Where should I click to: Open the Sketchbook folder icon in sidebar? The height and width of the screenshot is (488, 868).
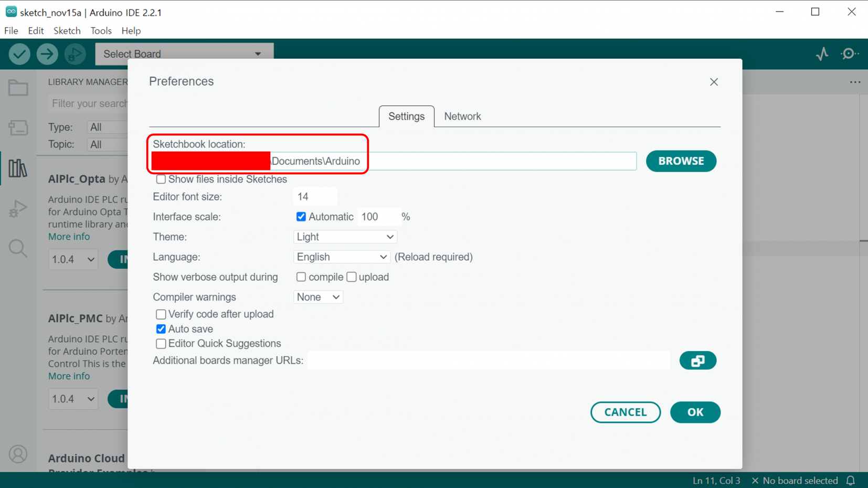click(18, 88)
